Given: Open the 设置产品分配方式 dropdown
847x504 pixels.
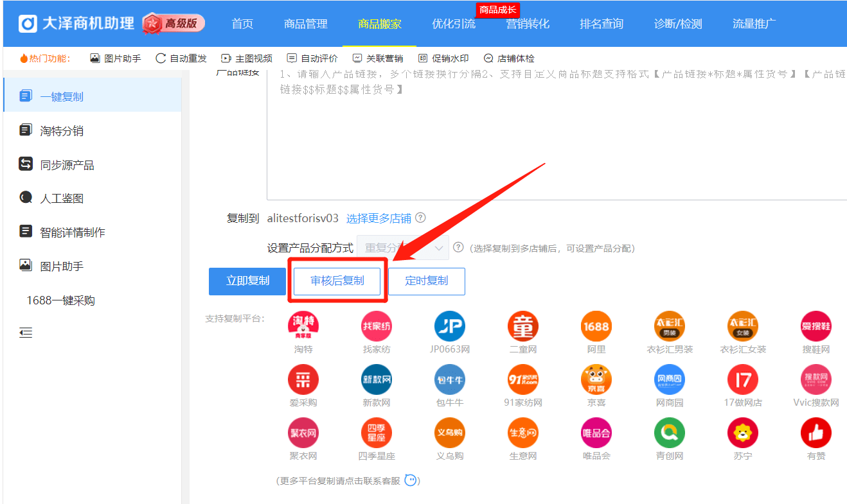Looking at the screenshot, I should click(x=403, y=248).
